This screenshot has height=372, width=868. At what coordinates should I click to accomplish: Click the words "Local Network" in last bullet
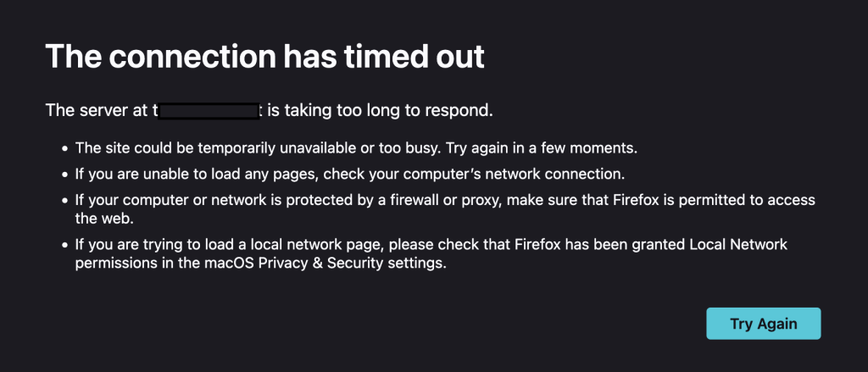click(746, 245)
